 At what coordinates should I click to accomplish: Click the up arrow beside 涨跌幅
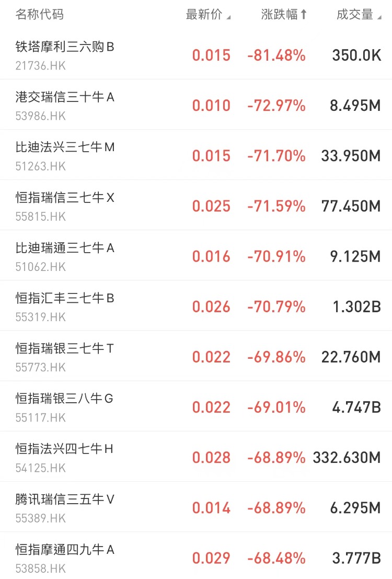(304, 15)
